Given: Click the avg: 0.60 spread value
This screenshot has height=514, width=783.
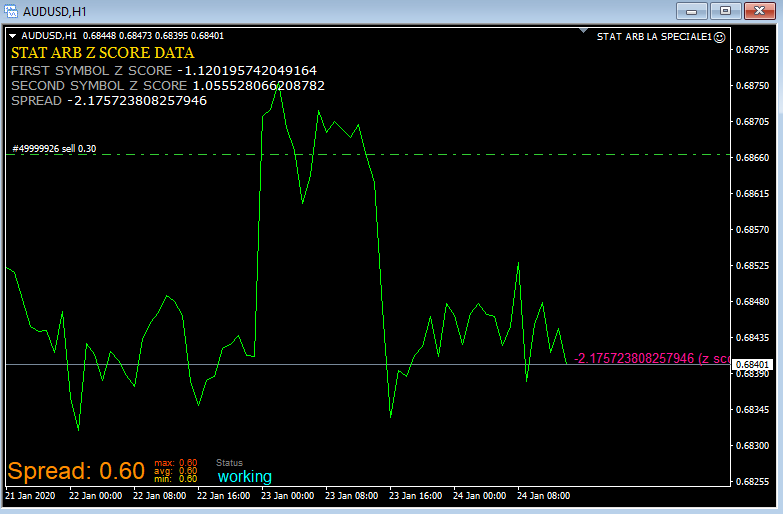Looking at the screenshot, I should tap(176, 471).
